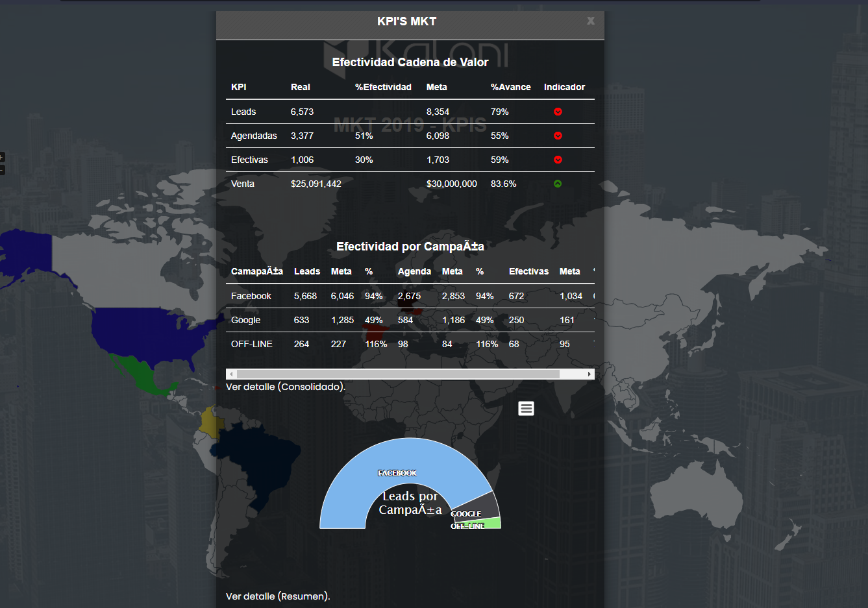Click the %Avance column header
The height and width of the screenshot is (608, 868).
coord(510,87)
